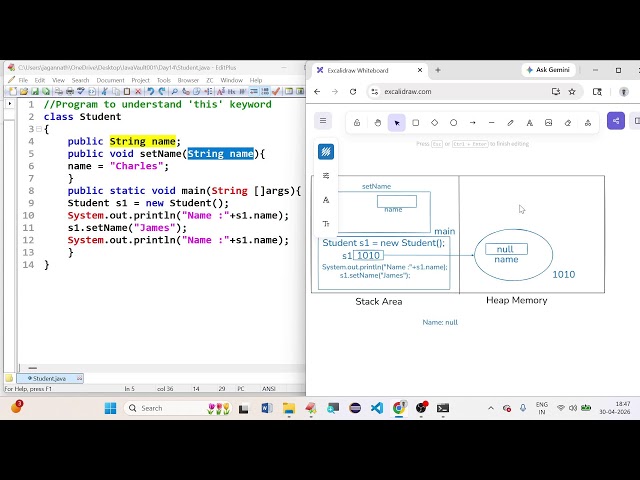Image resolution: width=640 pixels, height=480 pixels.
Task: Click the New file icon in EditPlus toolbar
Action: pos(13,91)
